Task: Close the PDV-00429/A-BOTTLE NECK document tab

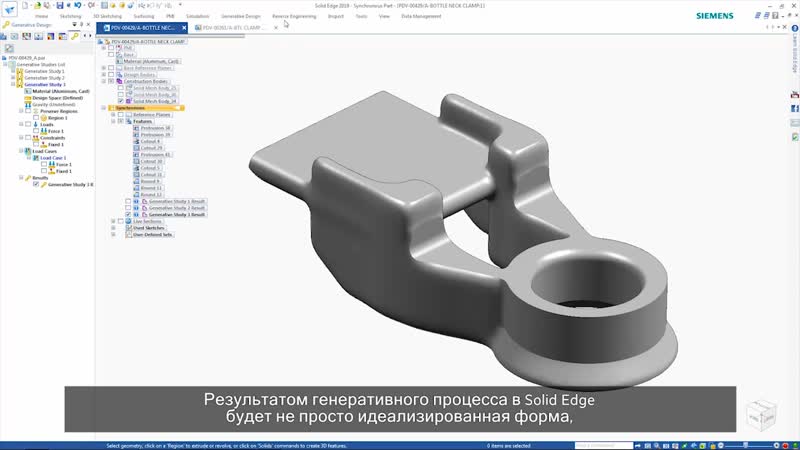Action: (x=184, y=28)
